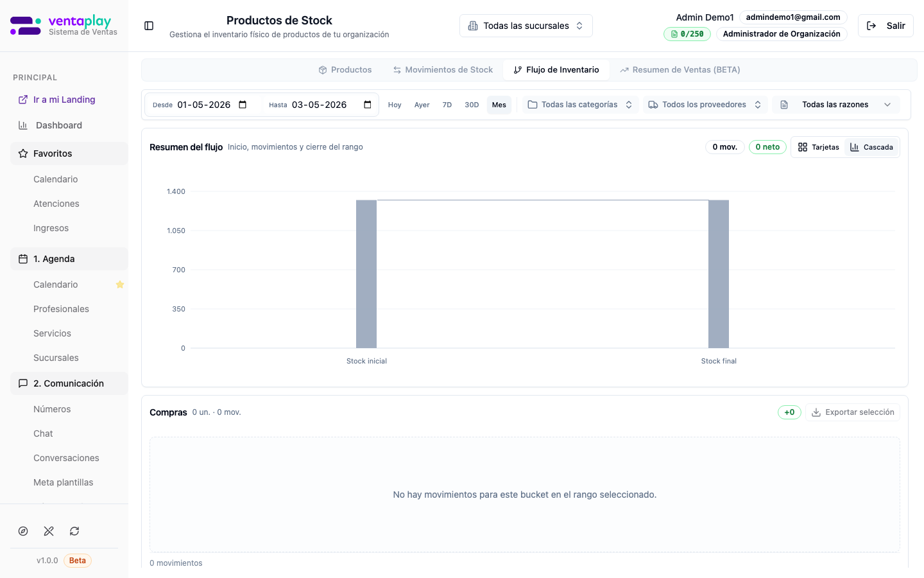The image size is (924, 578).
Task: Open the Todos los proveedores dropdown
Action: [705, 105]
